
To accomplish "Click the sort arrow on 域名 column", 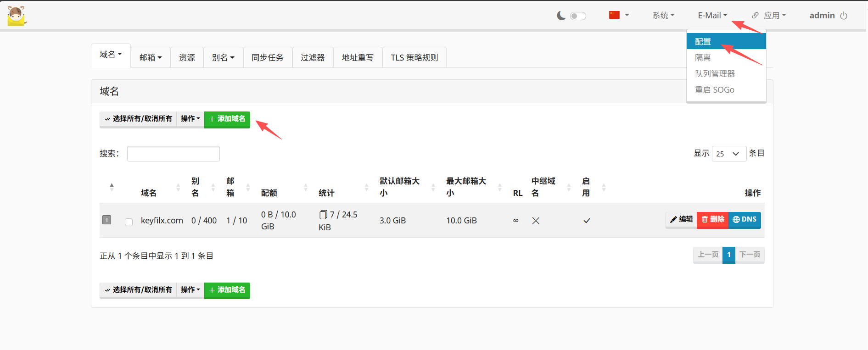I will 178,187.
